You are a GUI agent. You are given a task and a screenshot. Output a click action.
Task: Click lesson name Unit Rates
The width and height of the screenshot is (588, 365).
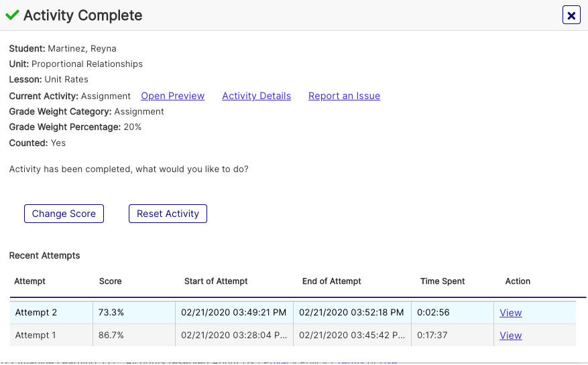pyautogui.click(x=66, y=80)
